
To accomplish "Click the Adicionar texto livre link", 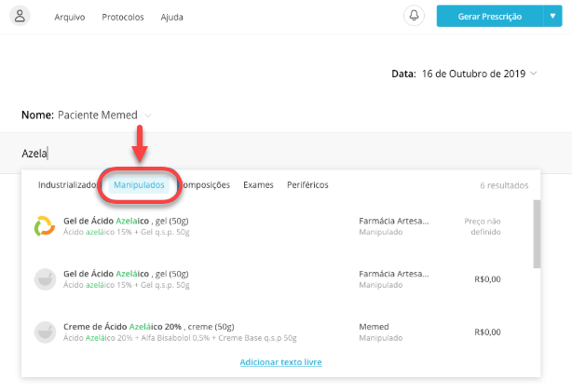I will click(281, 362).
